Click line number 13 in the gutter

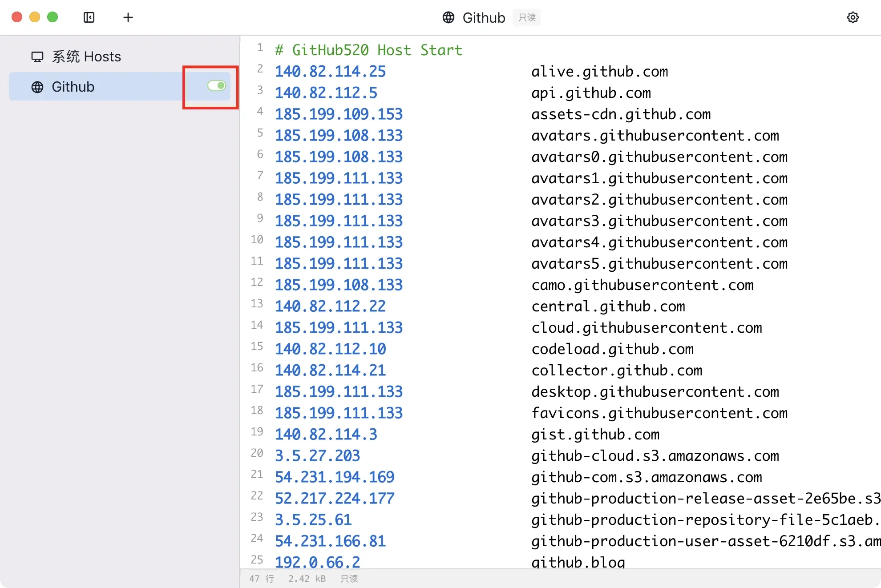click(x=257, y=304)
